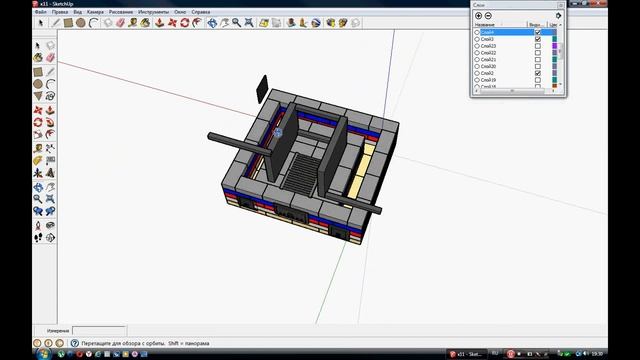Go to Next view with blue arrow icon

[50, 211]
